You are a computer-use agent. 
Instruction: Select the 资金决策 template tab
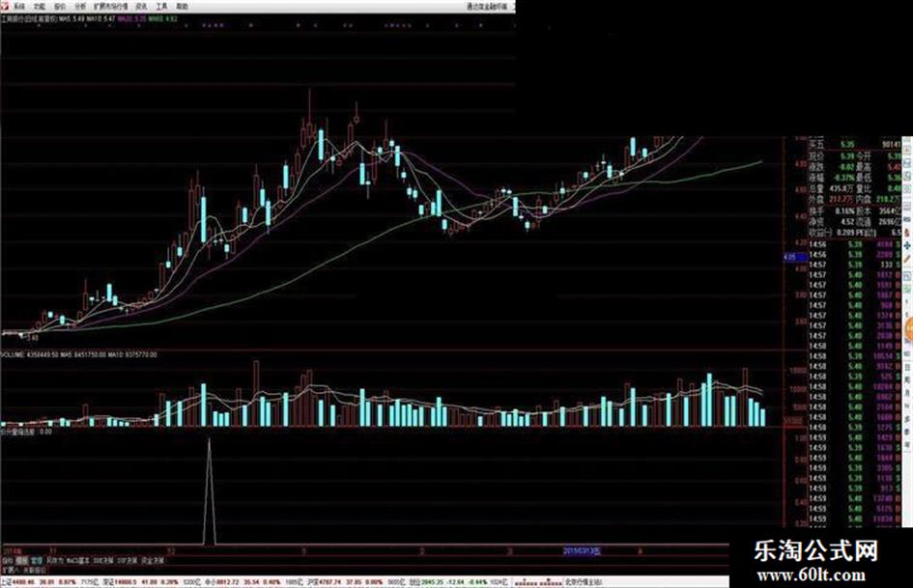tap(152, 561)
